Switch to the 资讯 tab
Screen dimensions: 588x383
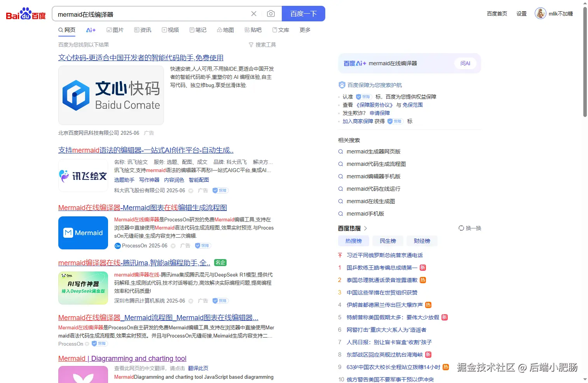pos(143,30)
